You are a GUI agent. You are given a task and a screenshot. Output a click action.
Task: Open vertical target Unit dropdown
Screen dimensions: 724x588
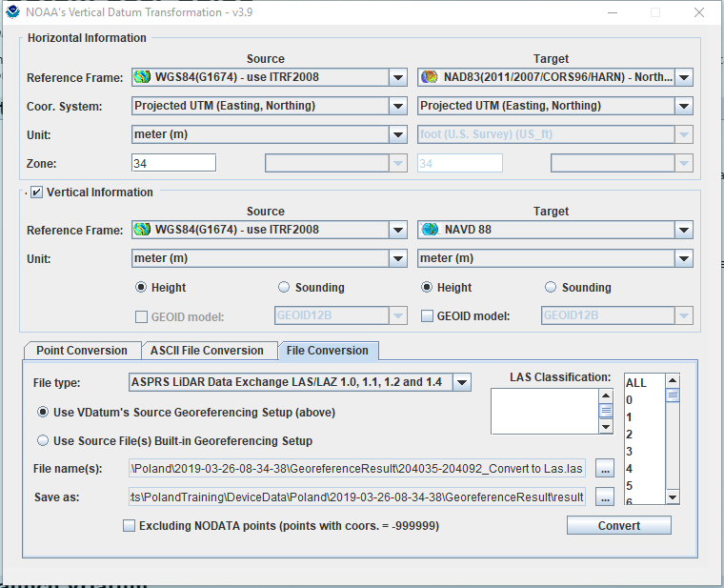pos(684,258)
